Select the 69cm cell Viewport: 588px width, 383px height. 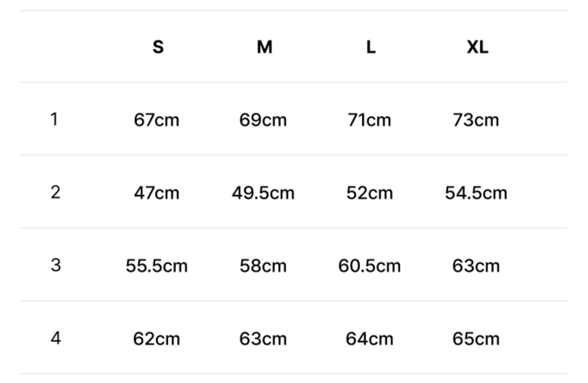pos(263,120)
